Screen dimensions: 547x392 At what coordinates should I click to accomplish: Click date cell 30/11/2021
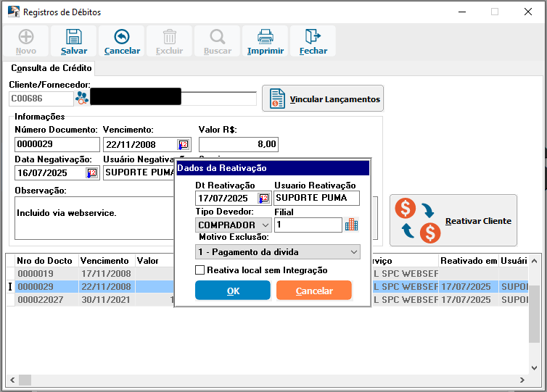point(106,300)
